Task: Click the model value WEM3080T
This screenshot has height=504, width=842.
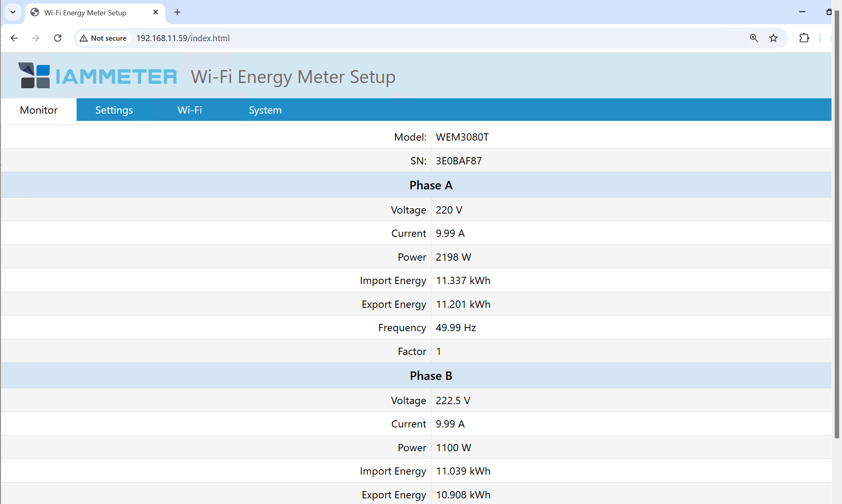Action: [x=462, y=137]
